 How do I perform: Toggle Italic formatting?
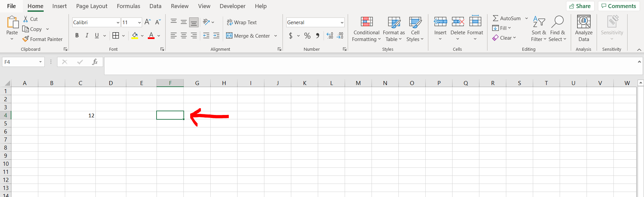[87, 36]
